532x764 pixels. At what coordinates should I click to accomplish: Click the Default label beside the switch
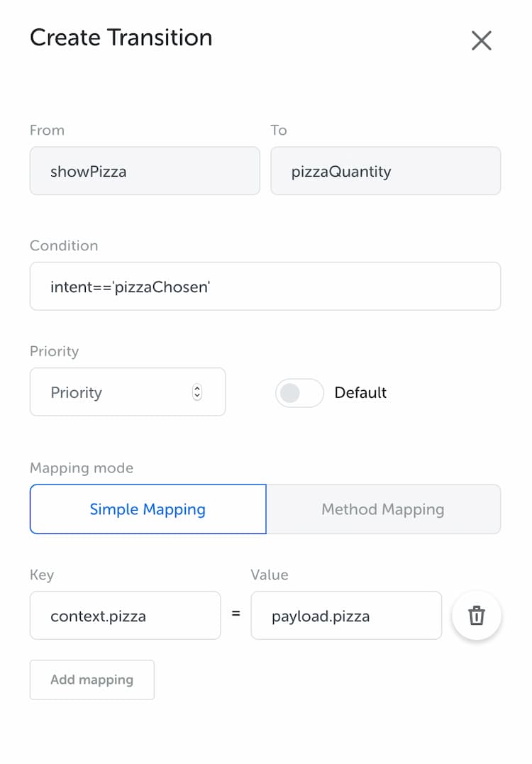pos(360,393)
